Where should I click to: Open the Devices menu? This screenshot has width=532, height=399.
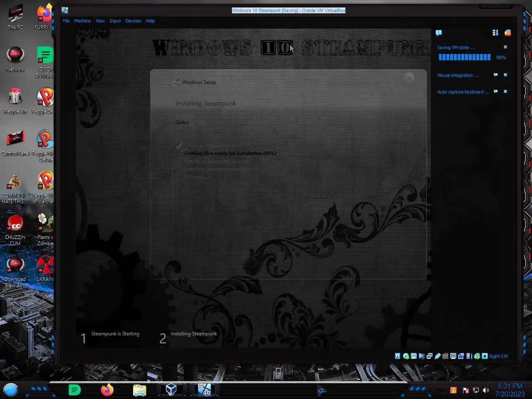(133, 21)
